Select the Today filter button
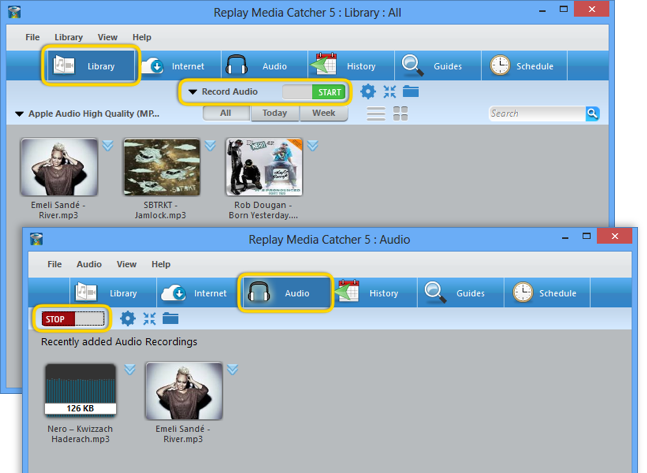The height and width of the screenshot is (473, 647). [x=275, y=113]
